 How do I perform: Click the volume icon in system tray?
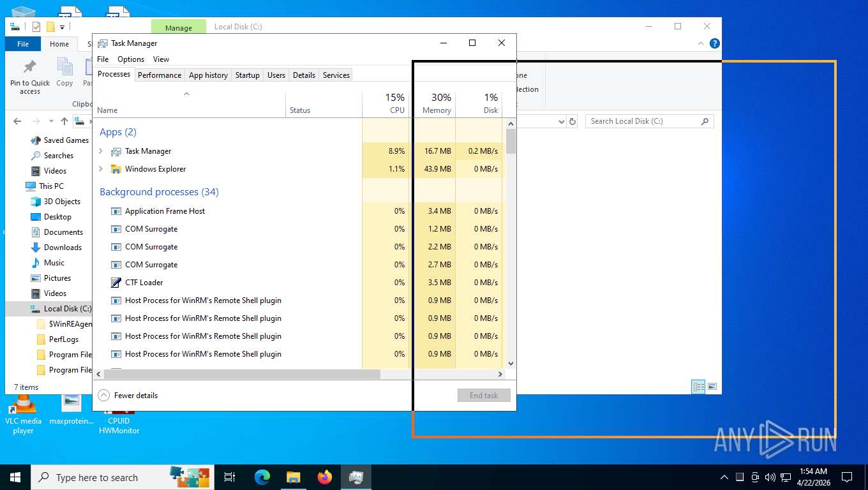[x=770, y=477]
